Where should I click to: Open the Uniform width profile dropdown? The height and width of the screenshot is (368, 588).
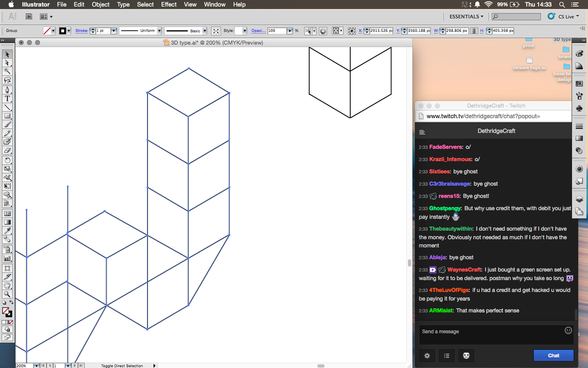click(x=160, y=30)
